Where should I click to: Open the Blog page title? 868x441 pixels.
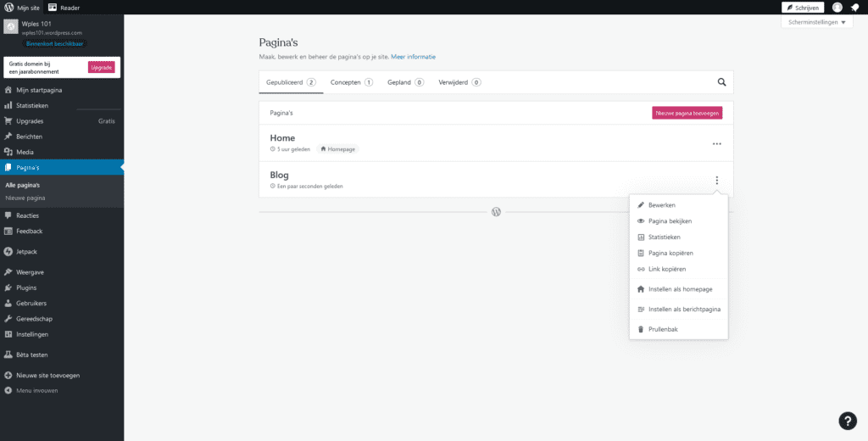click(x=280, y=175)
